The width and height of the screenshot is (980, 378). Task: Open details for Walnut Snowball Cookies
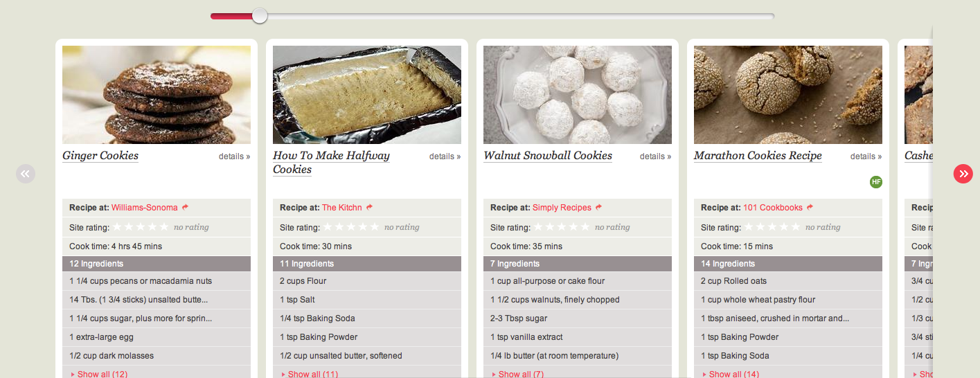655,156
